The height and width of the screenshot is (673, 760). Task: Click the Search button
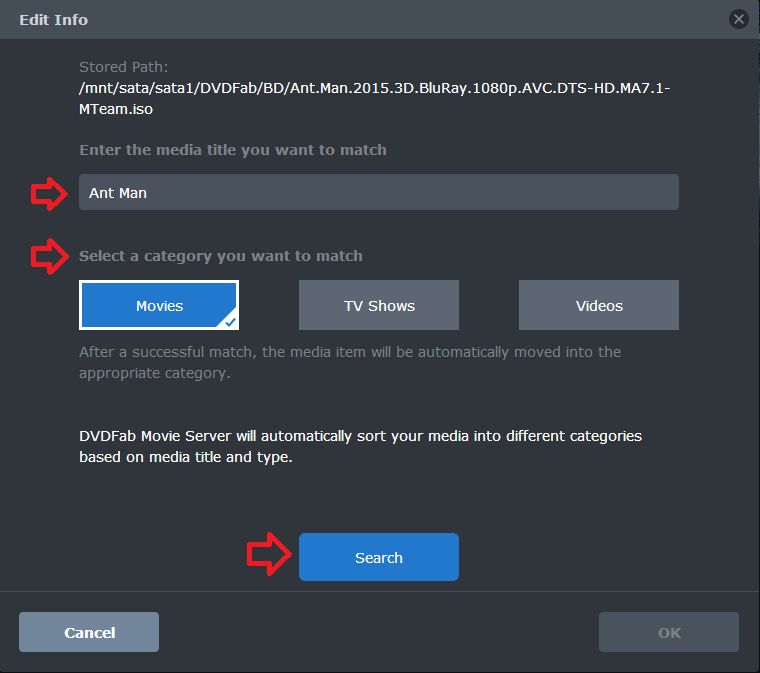(x=379, y=557)
